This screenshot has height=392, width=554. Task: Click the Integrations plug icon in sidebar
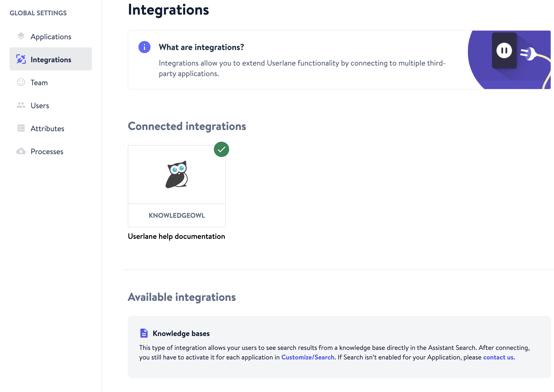point(21,59)
